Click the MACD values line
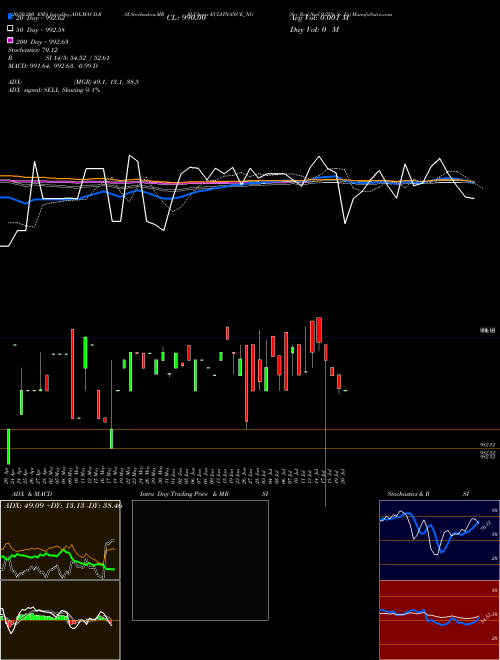The width and height of the screenshot is (500, 660). click(53, 66)
